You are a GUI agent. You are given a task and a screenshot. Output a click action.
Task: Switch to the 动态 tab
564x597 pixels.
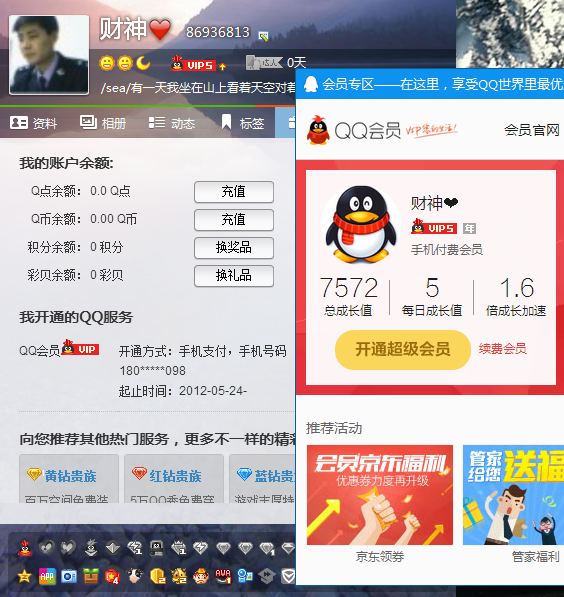pos(172,123)
